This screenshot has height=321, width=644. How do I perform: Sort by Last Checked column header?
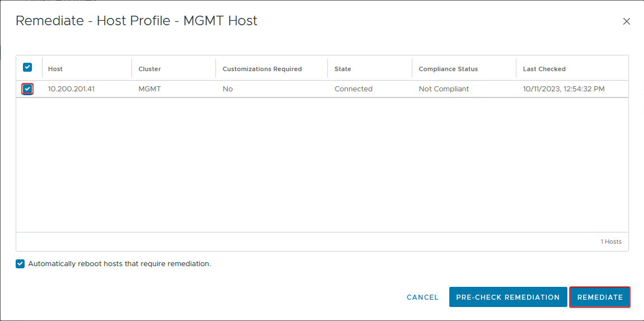pos(544,69)
